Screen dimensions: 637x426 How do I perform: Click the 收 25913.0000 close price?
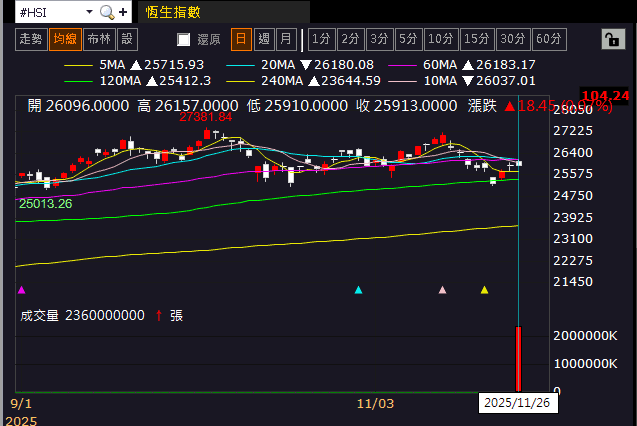click(407, 106)
